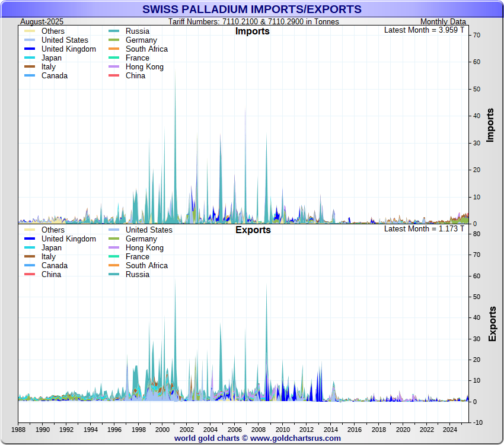Click the United Kingdom swatch in Exports legend

coord(30,239)
